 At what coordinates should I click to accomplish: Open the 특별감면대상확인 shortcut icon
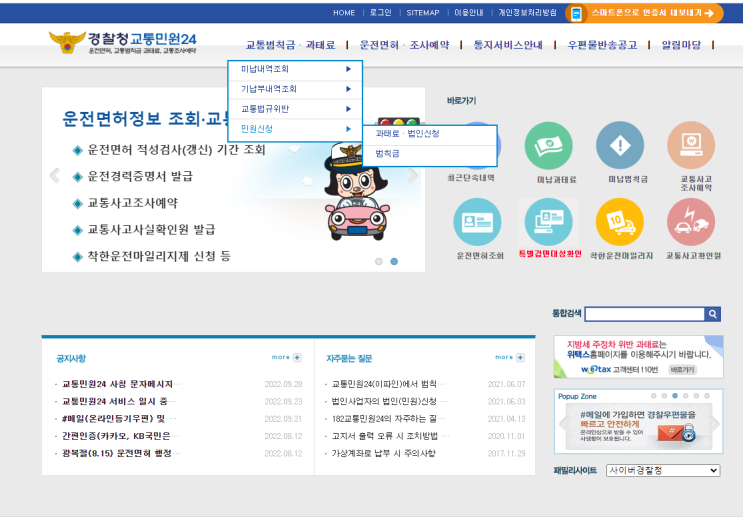[x=549, y=222]
